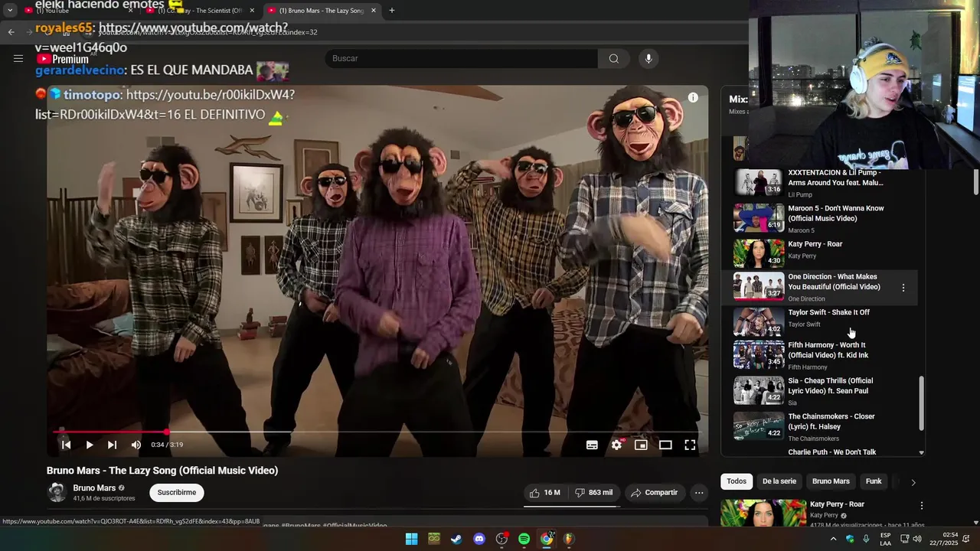Viewport: 980px width, 551px height.
Task: Select the Todos filter chip
Action: pos(737,481)
